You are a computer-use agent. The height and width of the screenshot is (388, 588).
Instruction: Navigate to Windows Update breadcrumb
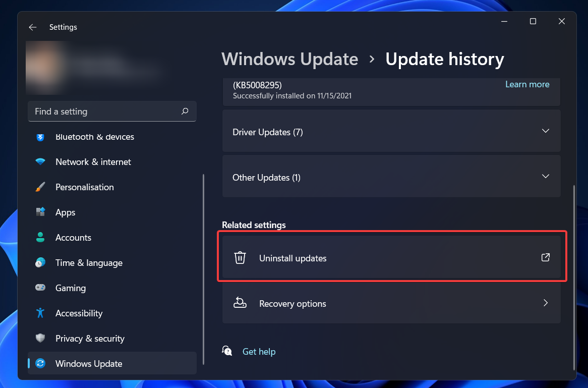(x=289, y=60)
